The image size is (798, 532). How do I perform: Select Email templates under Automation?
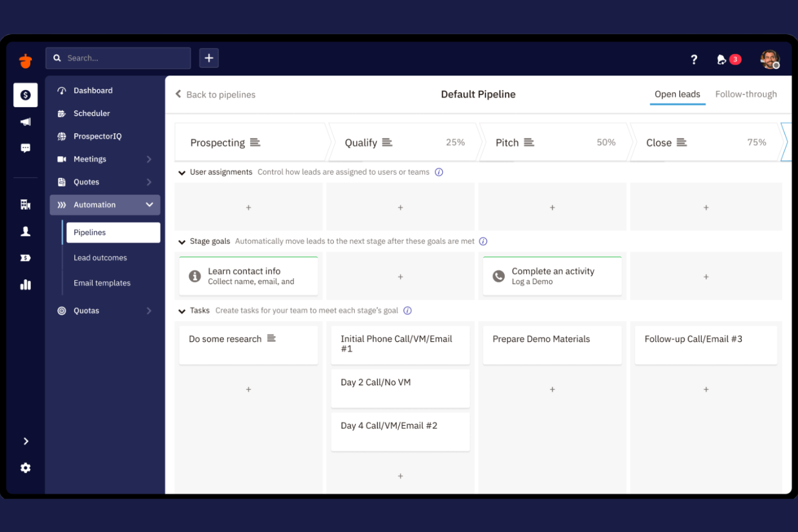(x=102, y=282)
